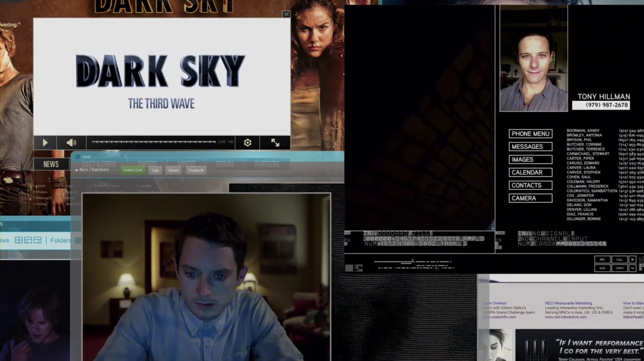Open the NEWS tab on website
The height and width of the screenshot is (361, 644).
[x=51, y=164]
